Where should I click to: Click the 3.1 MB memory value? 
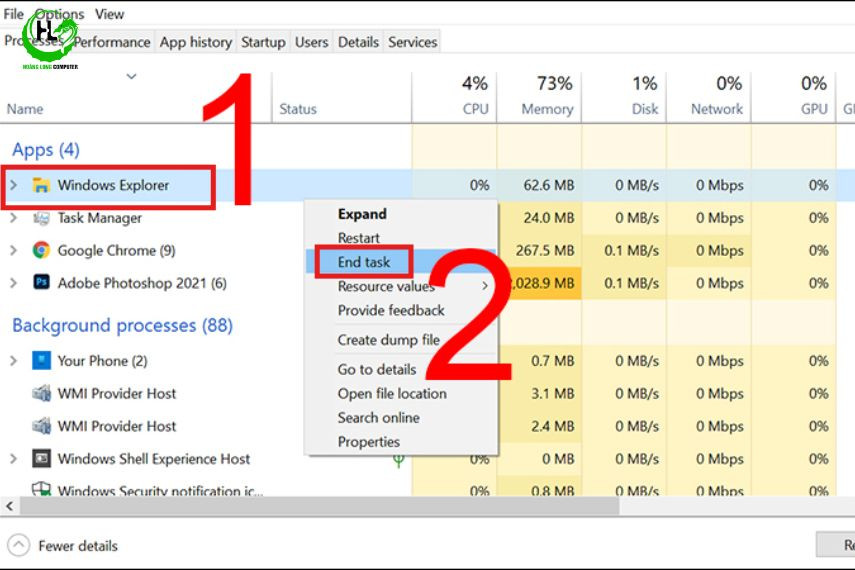pos(552,393)
